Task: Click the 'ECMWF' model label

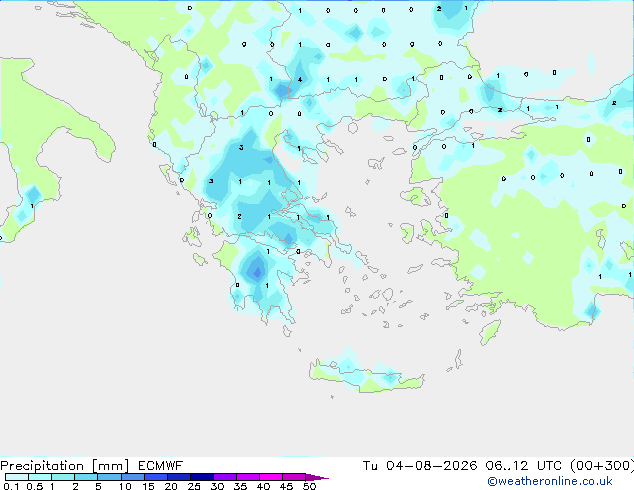Action: tap(161, 466)
